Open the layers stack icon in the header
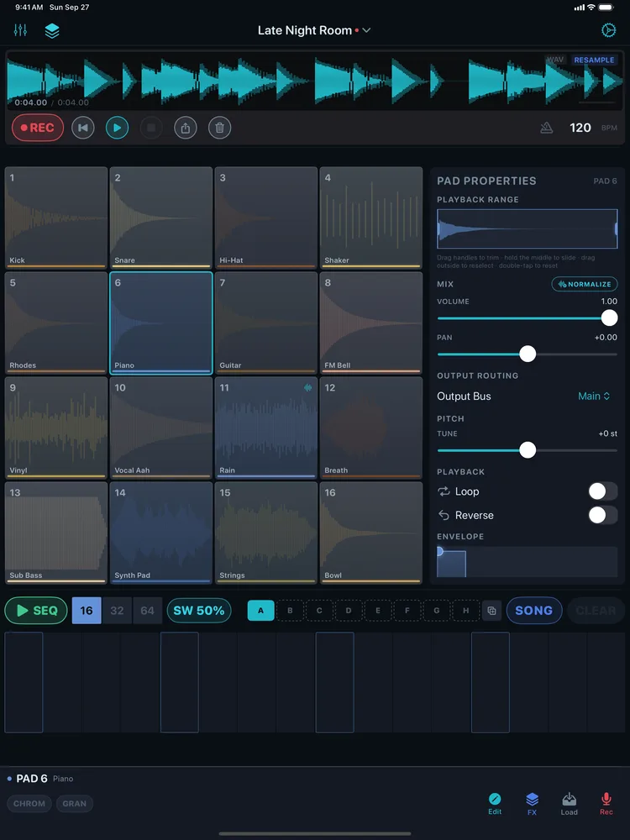 (52, 30)
